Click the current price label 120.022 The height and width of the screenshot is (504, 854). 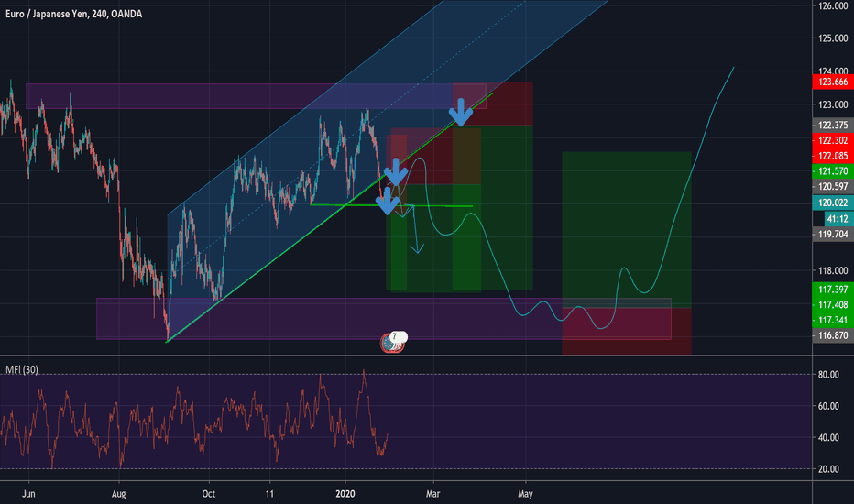point(833,203)
